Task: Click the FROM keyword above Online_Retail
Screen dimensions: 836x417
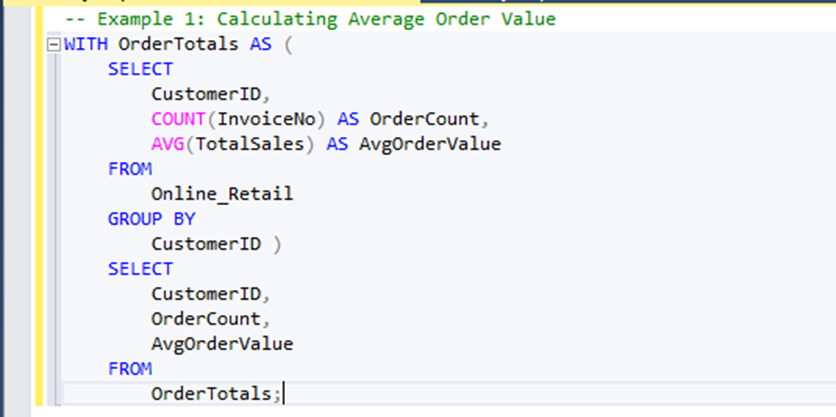Action: [130, 169]
